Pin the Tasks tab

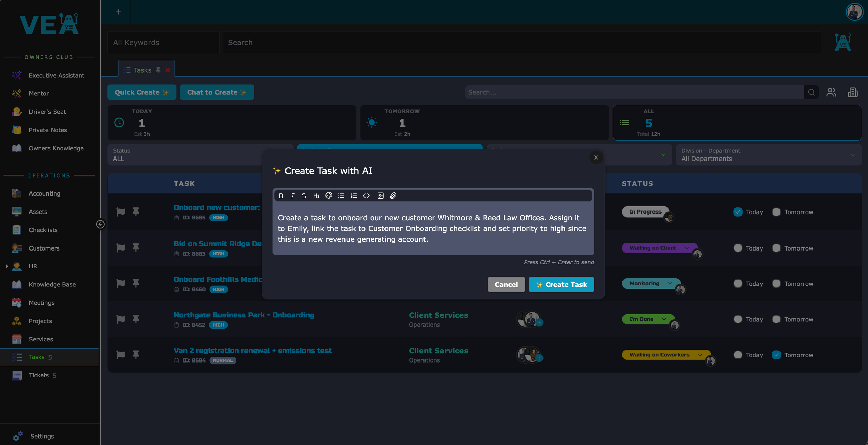[x=158, y=70]
